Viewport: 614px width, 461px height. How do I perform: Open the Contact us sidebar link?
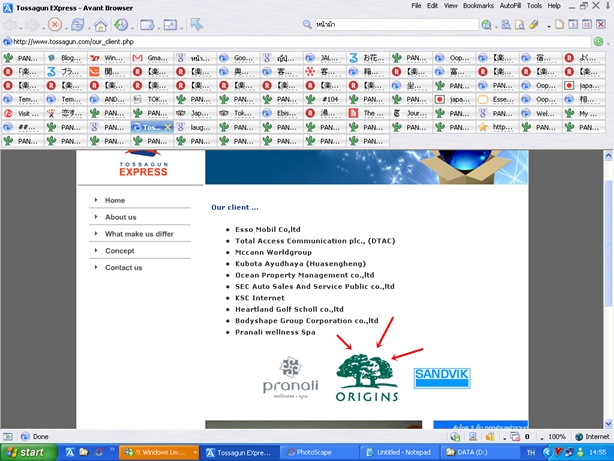123,268
